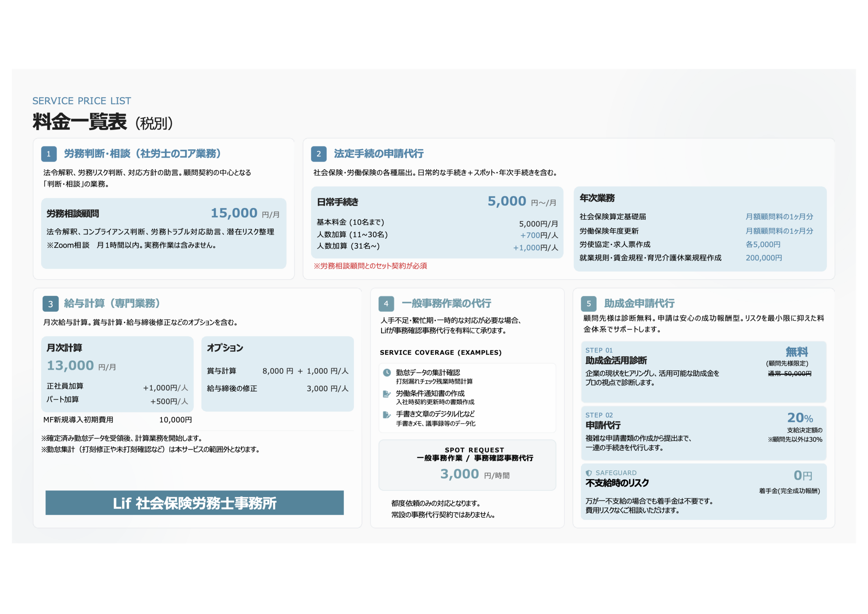The height and width of the screenshot is (614, 868).
Task: Click the pen icon beside 労働条件通知書の作成
Action: pyautogui.click(x=387, y=394)
